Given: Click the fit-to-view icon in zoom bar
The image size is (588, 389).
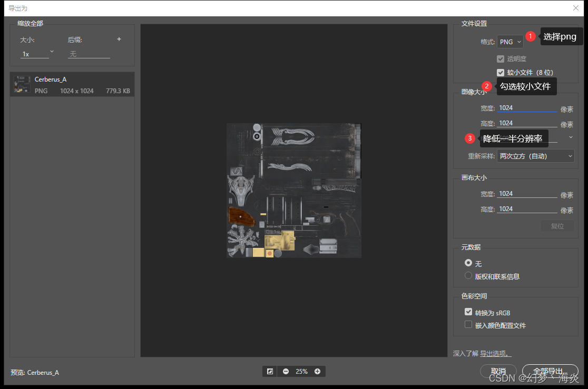Looking at the screenshot, I should pos(270,372).
